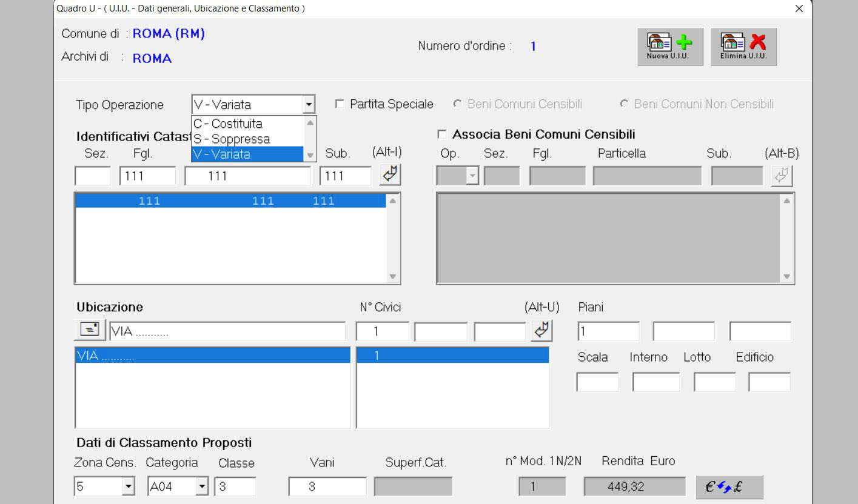This screenshot has height=504, width=858.
Task: Select the 111 111 111 identifier row
Action: coord(230,201)
